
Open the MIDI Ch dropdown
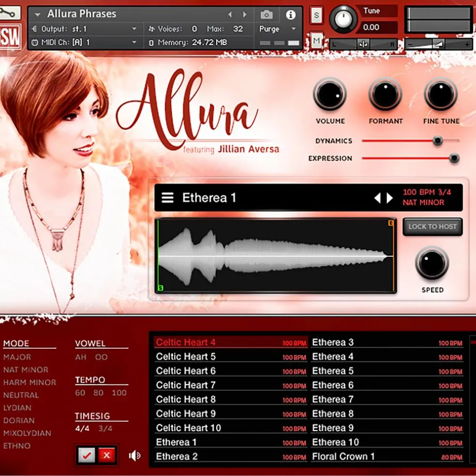click(x=134, y=43)
